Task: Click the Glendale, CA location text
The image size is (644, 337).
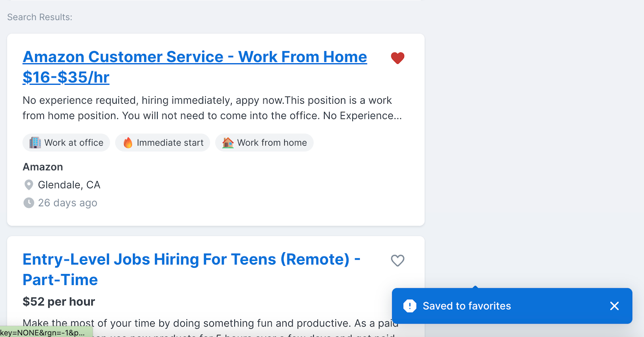Action: (x=69, y=185)
